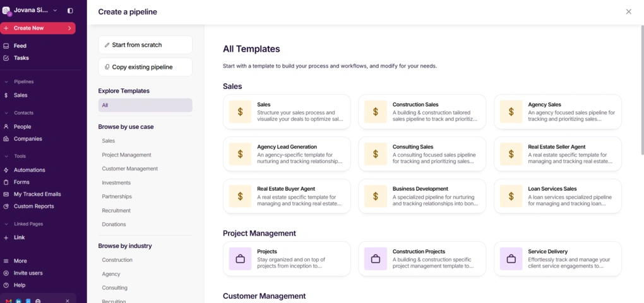The width and height of the screenshot is (644, 303).
Task: Open Custom Reports chart icon
Action: (x=6, y=206)
